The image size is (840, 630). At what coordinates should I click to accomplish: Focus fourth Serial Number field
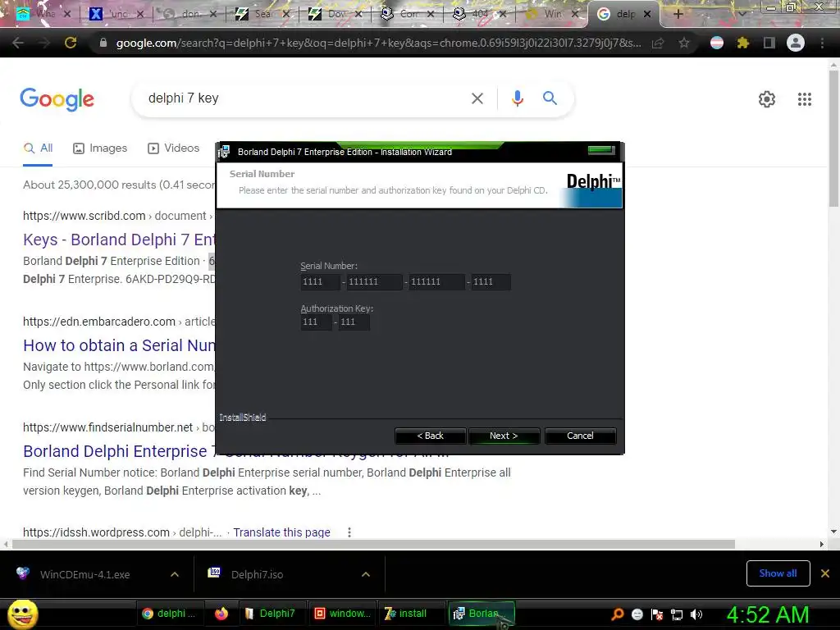491,282
